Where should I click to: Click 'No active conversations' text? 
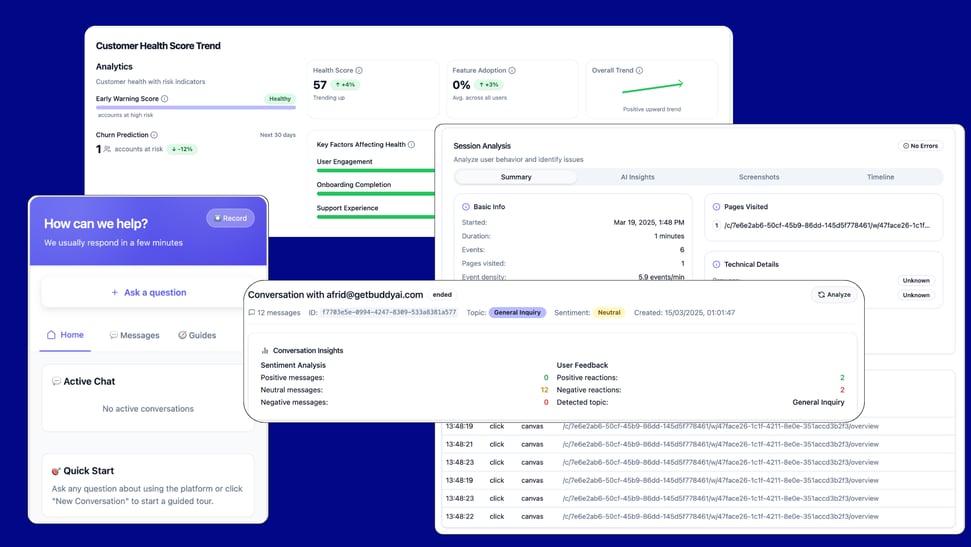148,409
